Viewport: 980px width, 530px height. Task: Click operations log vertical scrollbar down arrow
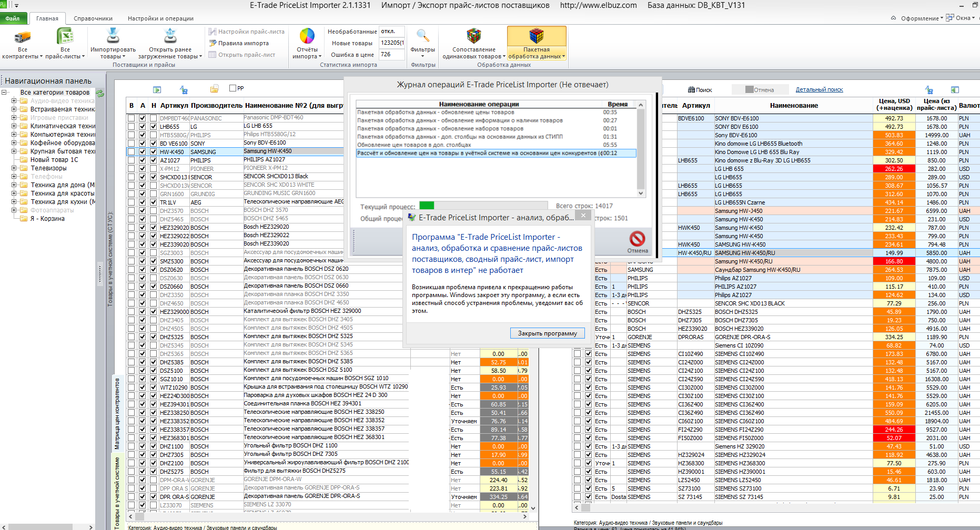tap(641, 193)
